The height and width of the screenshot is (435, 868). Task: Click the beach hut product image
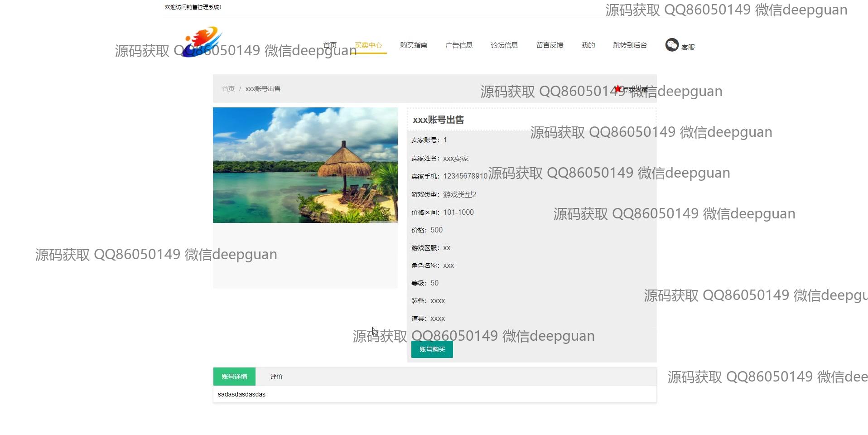[x=305, y=165]
